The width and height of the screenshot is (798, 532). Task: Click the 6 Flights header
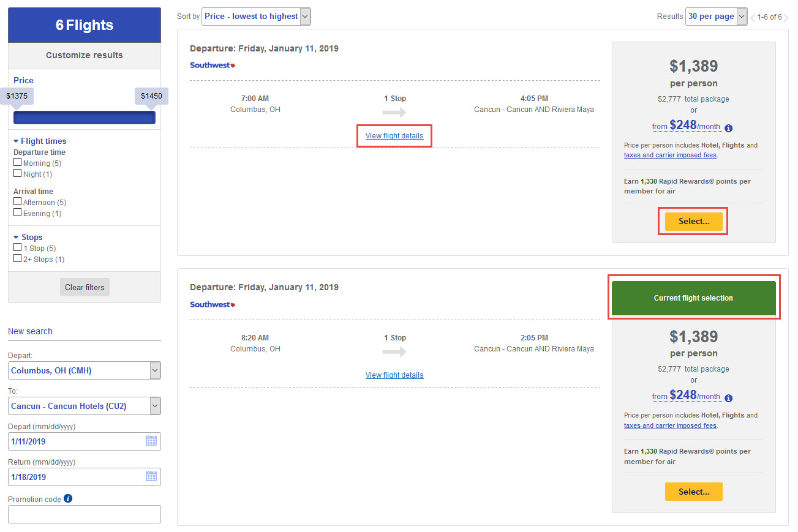tap(85, 25)
